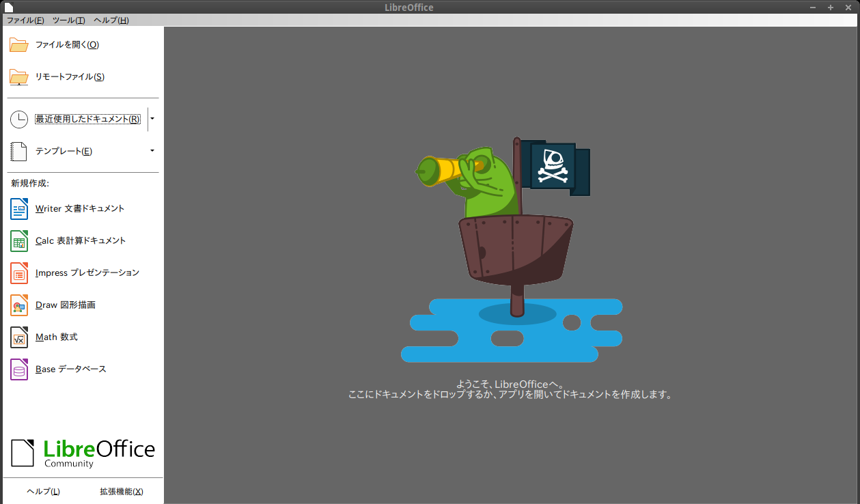This screenshot has width=860, height=504.
Task: Click the Open File folder icon
Action: [x=19, y=45]
